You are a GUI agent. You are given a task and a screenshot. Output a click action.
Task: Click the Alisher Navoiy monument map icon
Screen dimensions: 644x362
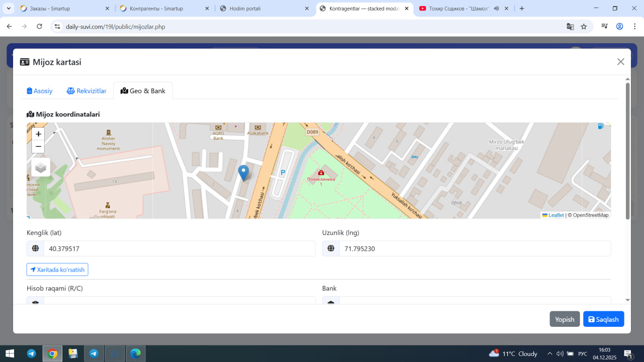click(108, 133)
